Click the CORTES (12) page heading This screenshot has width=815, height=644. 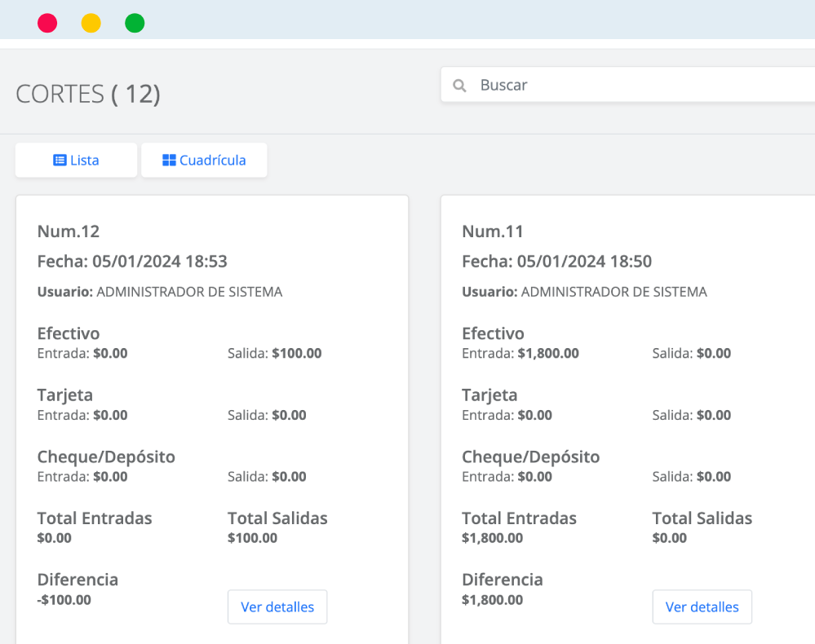88,94
